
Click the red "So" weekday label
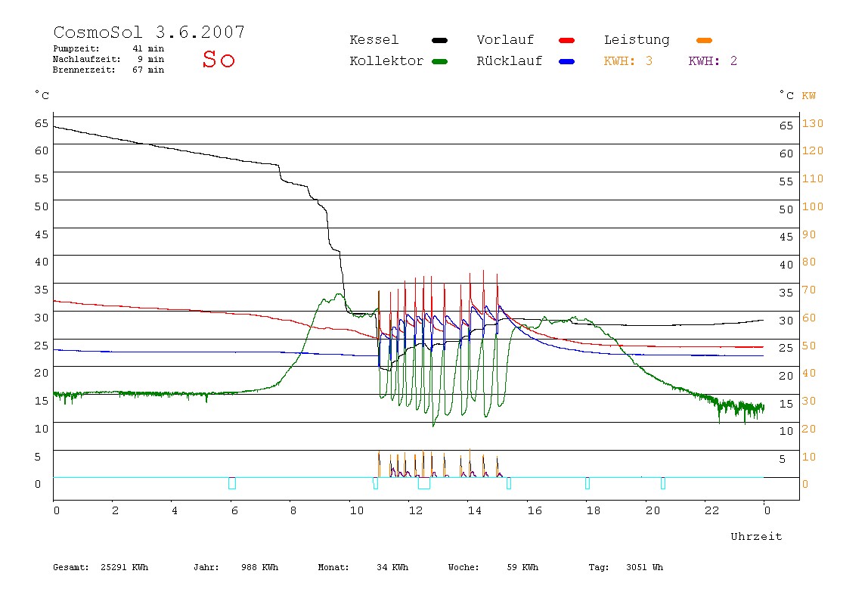pyautogui.click(x=219, y=59)
